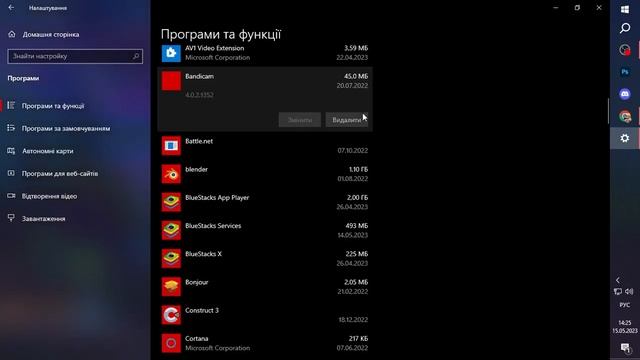Click the 1,10 ГБ size of blender
The image size is (640, 360).
pos(358,169)
